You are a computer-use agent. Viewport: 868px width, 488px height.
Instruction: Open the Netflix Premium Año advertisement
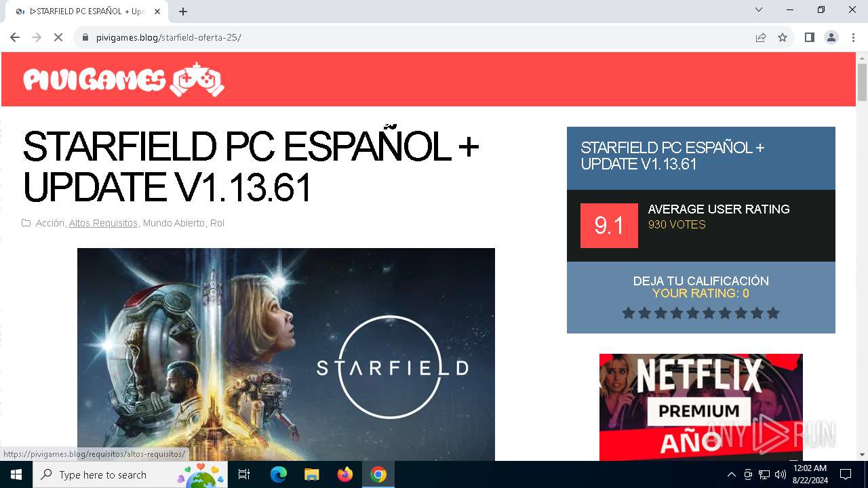pyautogui.click(x=701, y=407)
